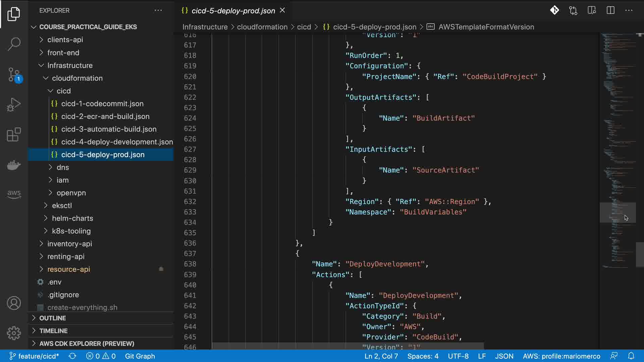The image size is (644, 362).
Task: Click the notifications bell in status bar
Action: (631, 356)
